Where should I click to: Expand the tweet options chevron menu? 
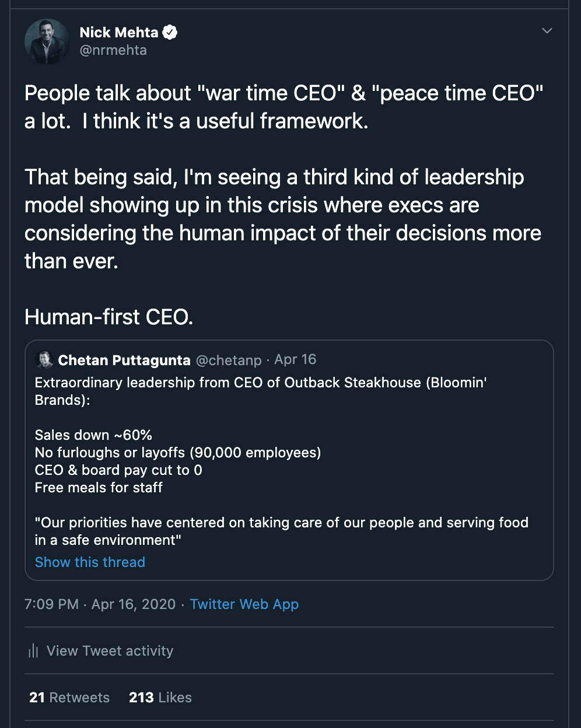click(x=547, y=31)
